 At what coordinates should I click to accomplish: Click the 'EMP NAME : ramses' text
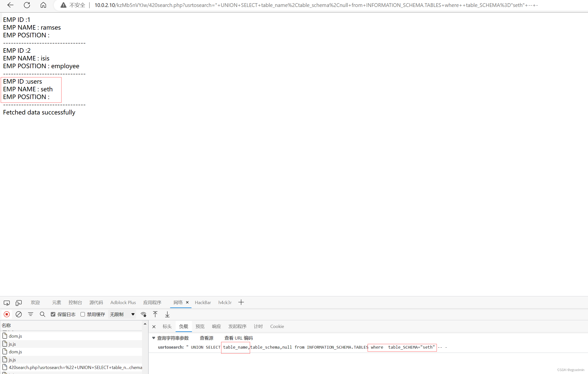[32, 27]
